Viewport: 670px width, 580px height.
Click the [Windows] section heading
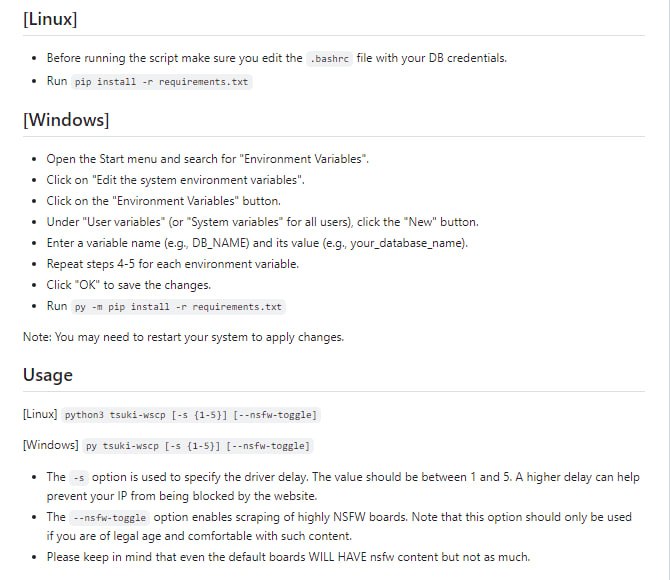tap(66, 120)
